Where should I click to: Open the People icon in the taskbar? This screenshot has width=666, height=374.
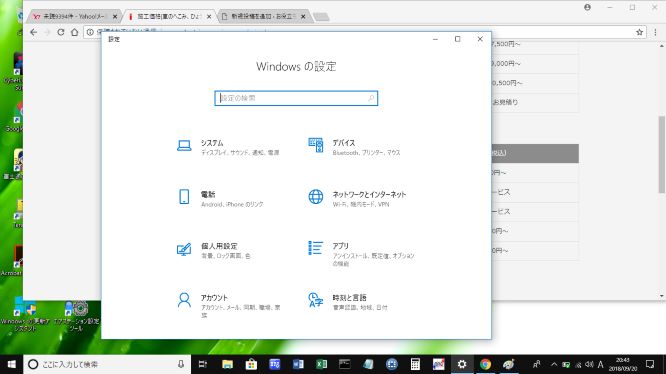coord(536,364)
